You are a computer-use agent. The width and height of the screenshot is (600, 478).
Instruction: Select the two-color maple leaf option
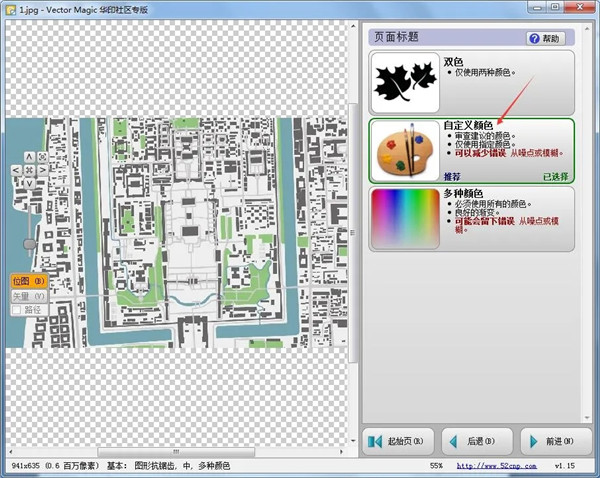tap(405, 82)
